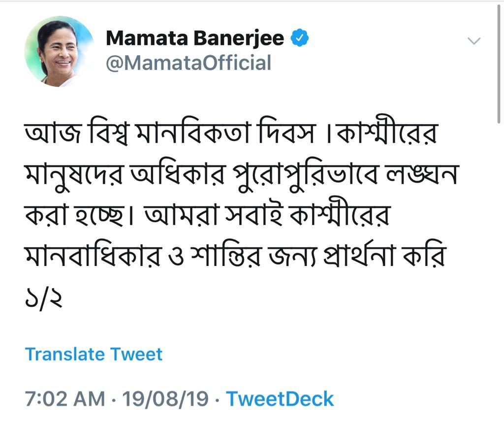The image size is (504, 426).
Task: Open the TweetDeck source link
Action: coord(280,399)
